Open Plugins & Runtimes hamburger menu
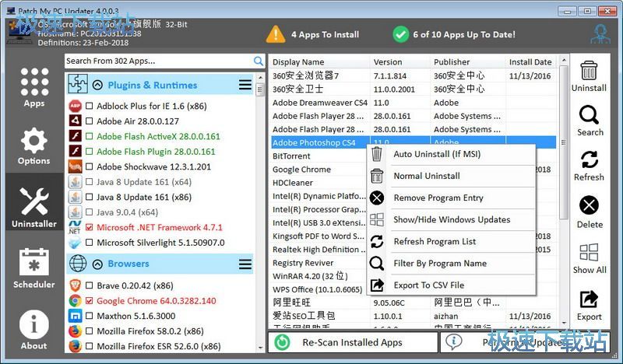 [x=245, y=85]
